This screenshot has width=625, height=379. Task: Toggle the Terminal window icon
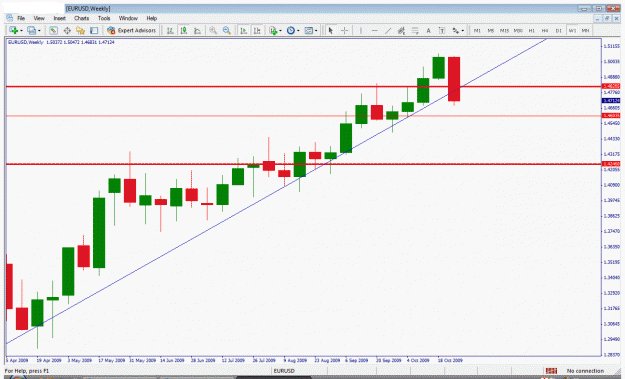(94, 30)
